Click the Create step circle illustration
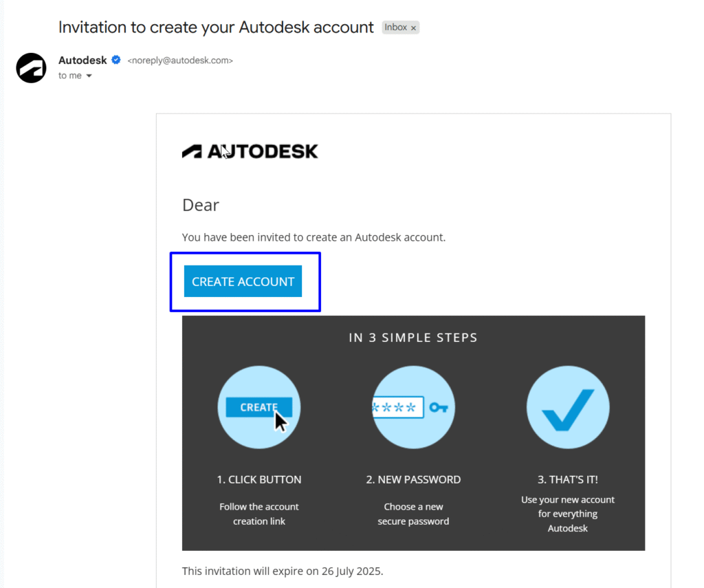 pos(259,407)
